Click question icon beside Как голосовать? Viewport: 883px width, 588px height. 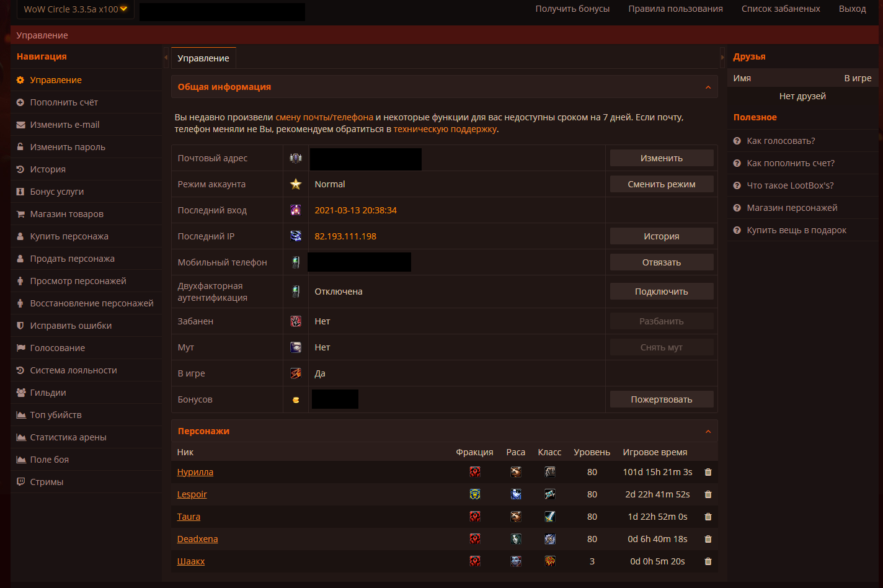pyautogui.click(x=737, y=141)
